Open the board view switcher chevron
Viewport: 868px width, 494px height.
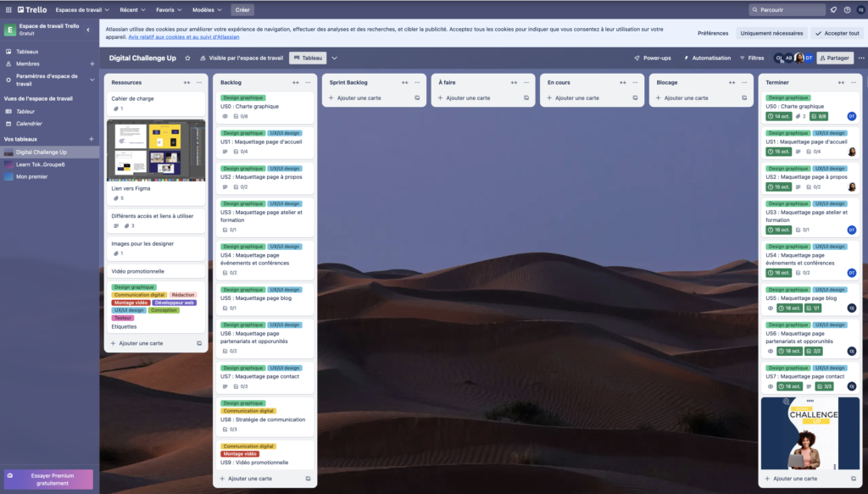pos(334,58)
